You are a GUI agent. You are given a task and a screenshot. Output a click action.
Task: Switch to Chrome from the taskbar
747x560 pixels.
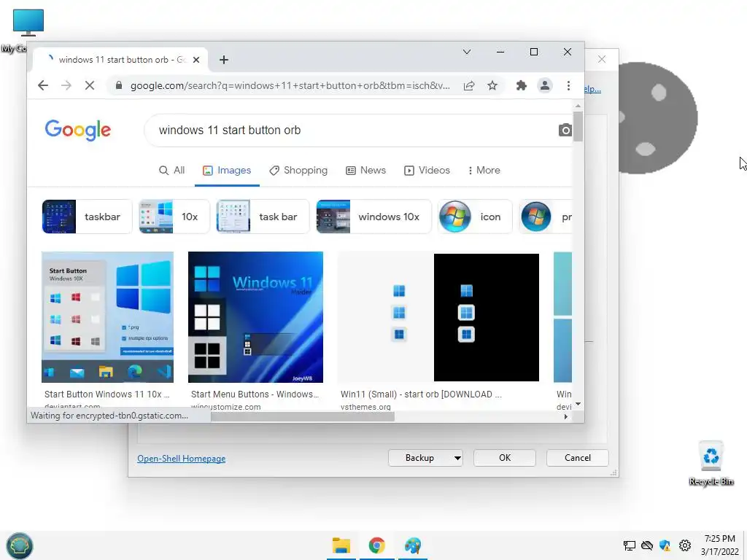(377, 545)
